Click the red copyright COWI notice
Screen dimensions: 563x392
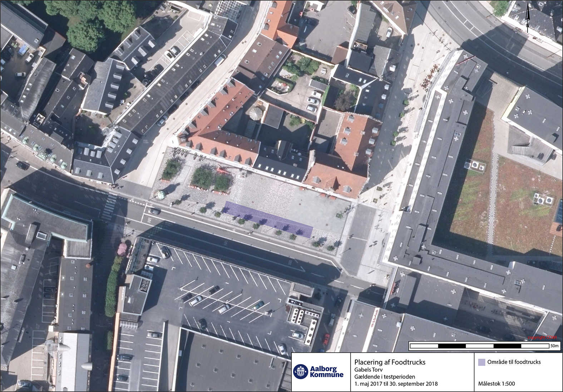pyautogui.click(x=542, y=337)
